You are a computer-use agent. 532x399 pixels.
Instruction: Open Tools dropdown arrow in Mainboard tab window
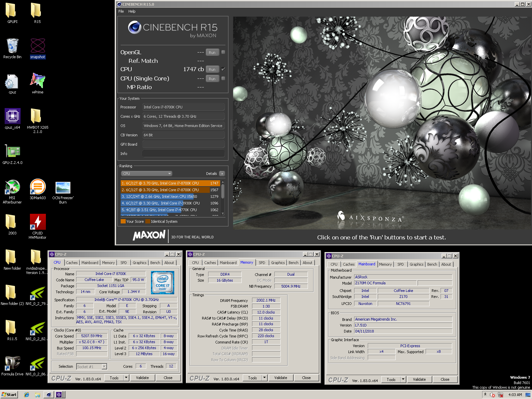(403, 379)
